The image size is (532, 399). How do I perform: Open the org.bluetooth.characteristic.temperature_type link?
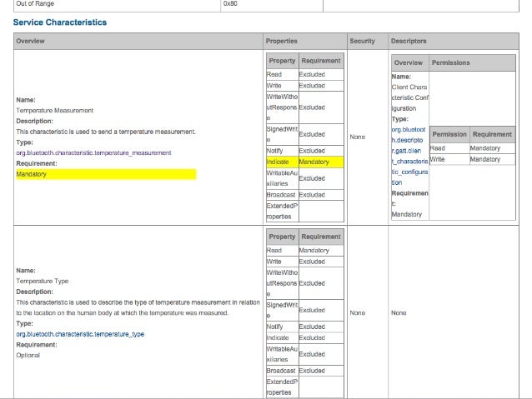80,334
